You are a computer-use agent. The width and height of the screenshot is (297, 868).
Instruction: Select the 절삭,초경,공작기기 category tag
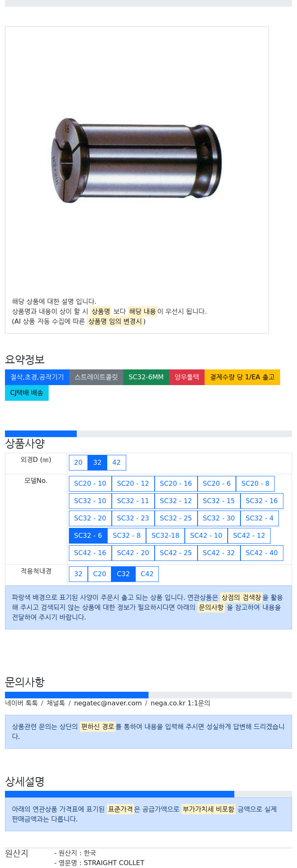pyautogui.click(x=37, y=377)
